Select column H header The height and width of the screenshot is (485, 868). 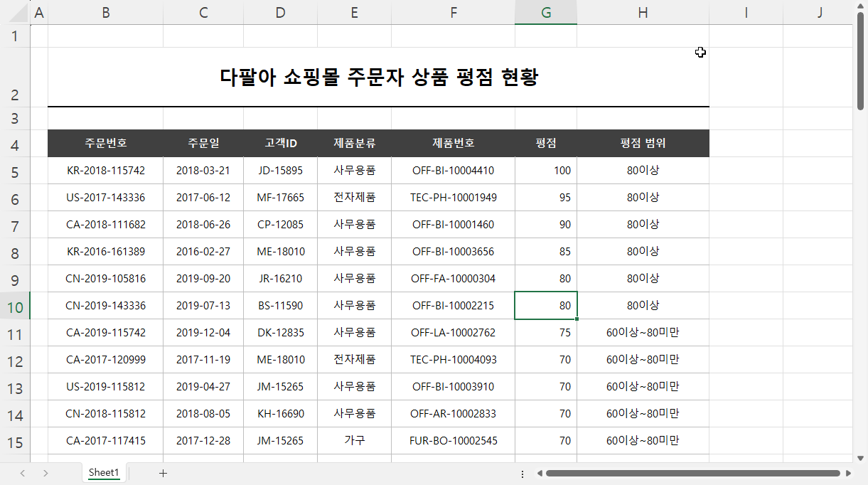[643, 12]
